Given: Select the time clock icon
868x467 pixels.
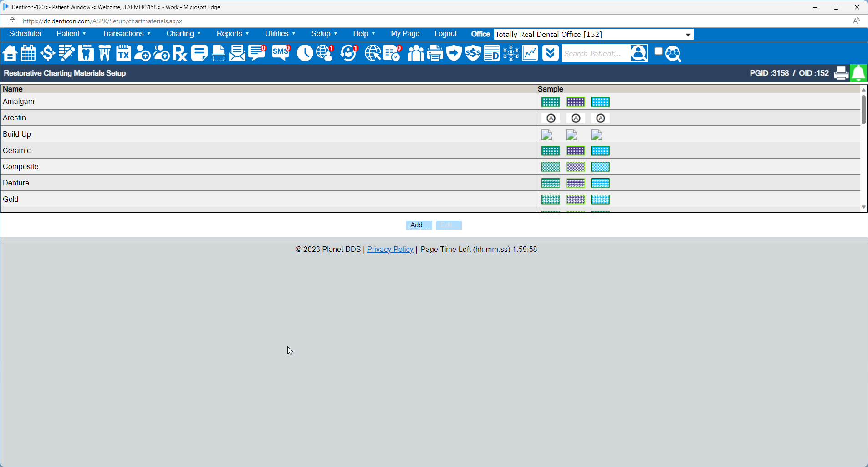Looking at the screenshot, I should (304, 53).
